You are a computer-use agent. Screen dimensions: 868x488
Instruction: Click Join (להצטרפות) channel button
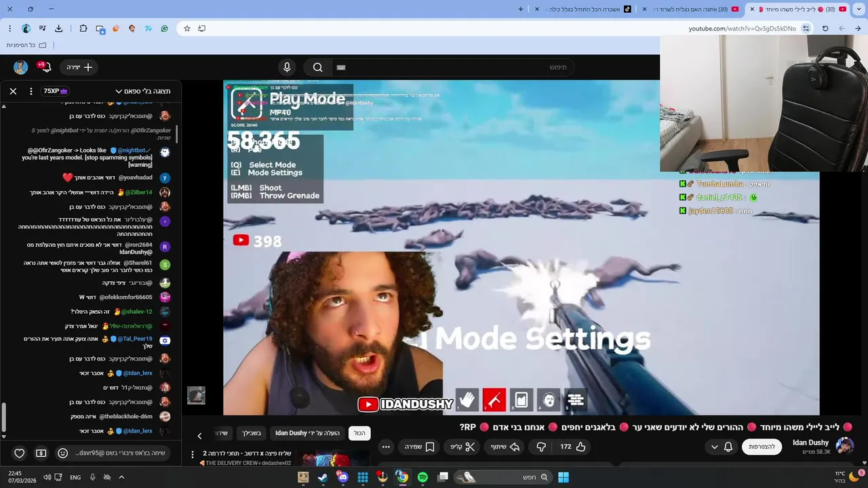click(762, 447)
